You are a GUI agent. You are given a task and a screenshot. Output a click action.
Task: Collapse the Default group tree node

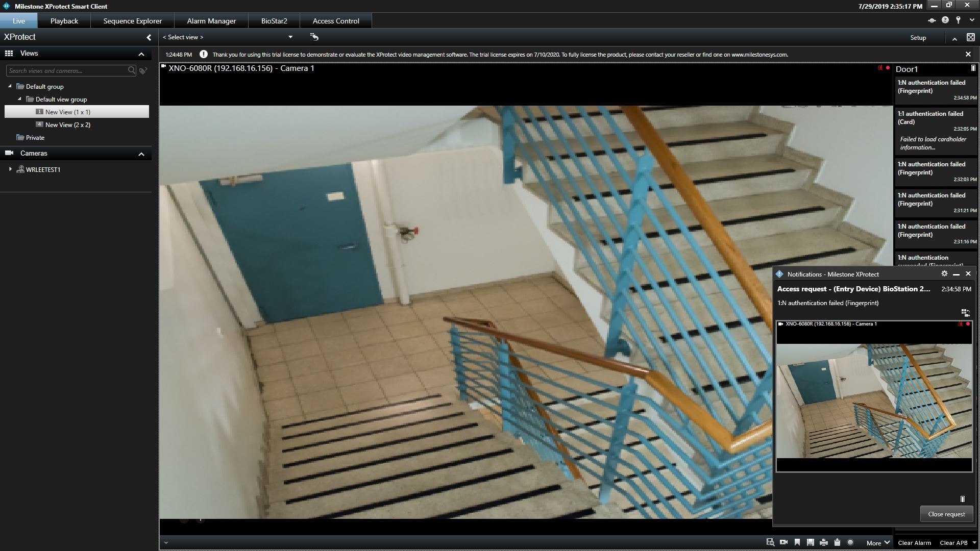point(10,86)
